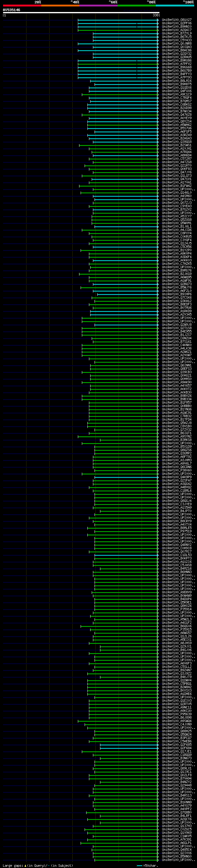
Task: Open hit UniRef100_A2Q4I7
Action: (x=177, y=30)
